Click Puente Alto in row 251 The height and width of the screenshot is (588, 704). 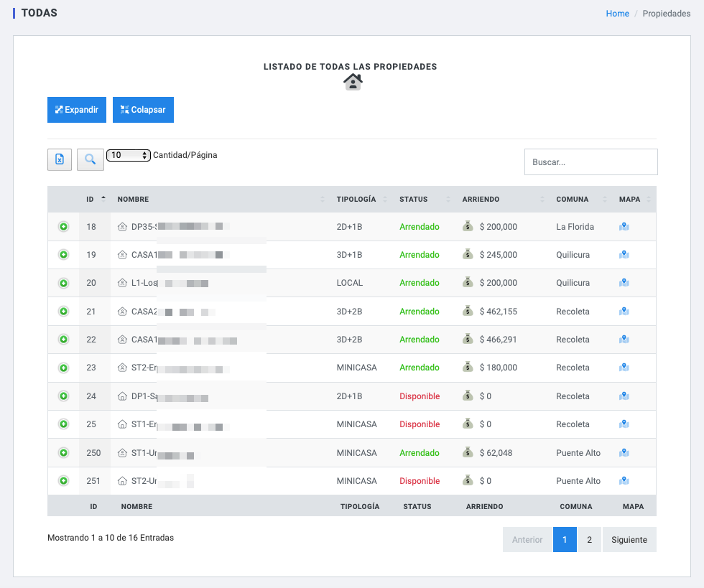[x=578, y=481]
